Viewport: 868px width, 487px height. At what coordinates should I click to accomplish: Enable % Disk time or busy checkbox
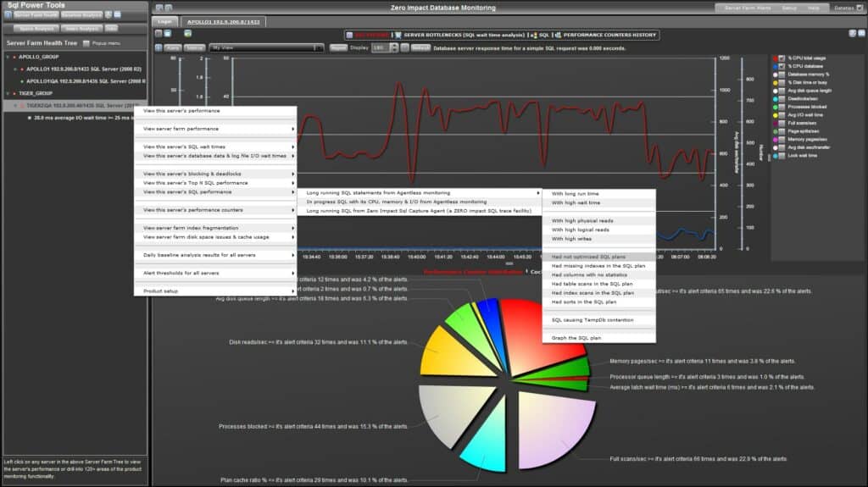point(782,82)
